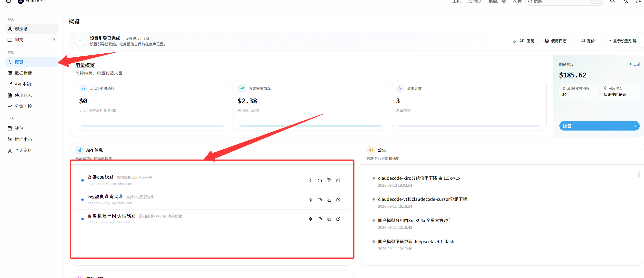Image resolution: width=644 pixels, height=278 pixels.
Task: Open announcement 国产模型渠道更新 deepseek-v4.1-flash
Action: 416,242
